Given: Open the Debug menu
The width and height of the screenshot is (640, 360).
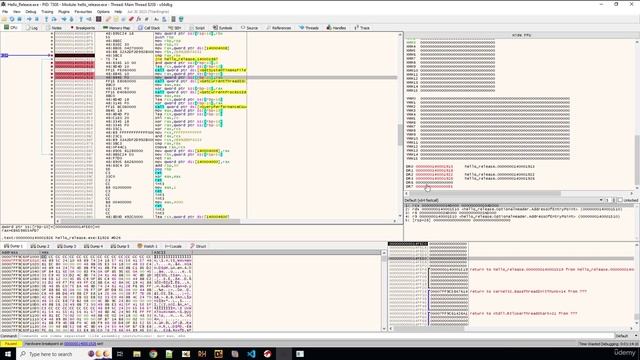Looking at the screenshot, I should [x=31, y=12].
